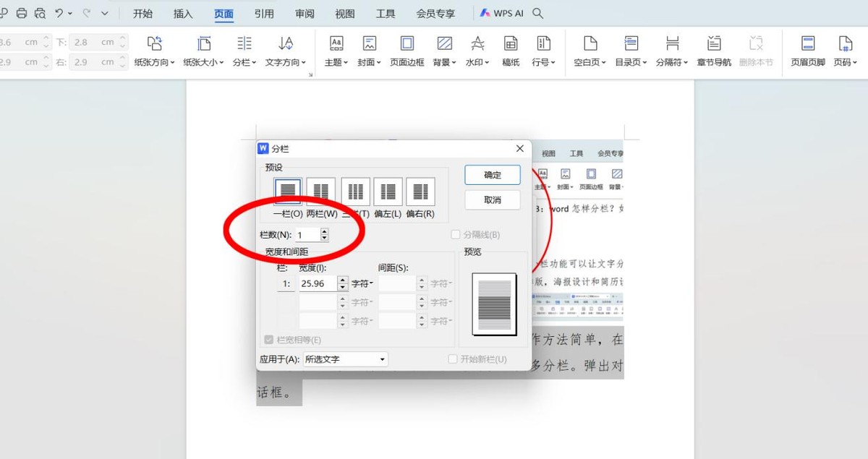The height and width of the screenshot is (459, 868).
Task: Expand the 分隔符 breaks dropdown
Action: 673,51
